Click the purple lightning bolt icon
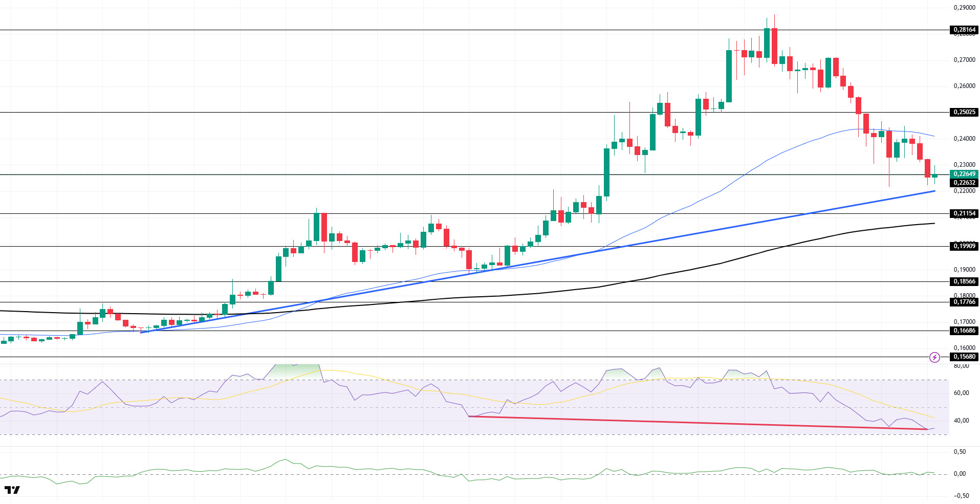The image size is (980, 504). point(934,357)
